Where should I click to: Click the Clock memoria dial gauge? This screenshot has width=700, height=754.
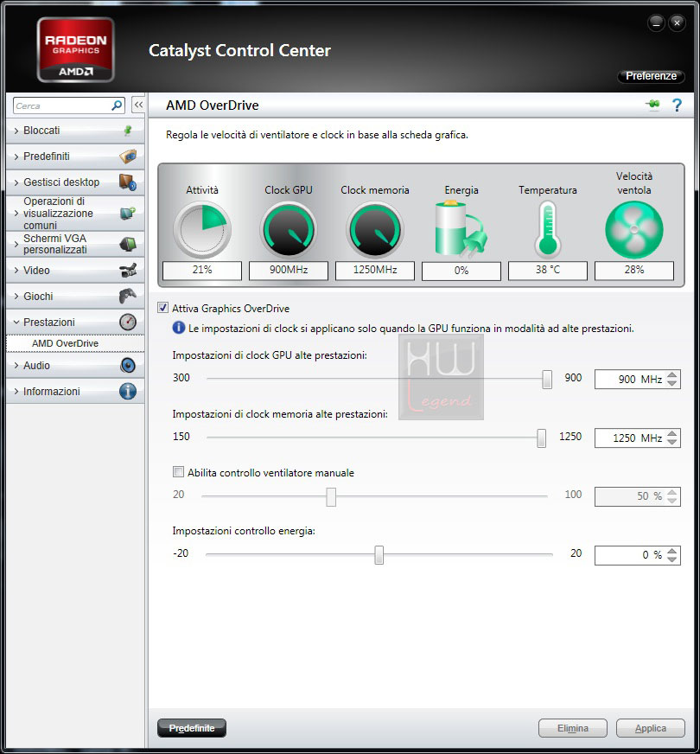coord(375,230)
